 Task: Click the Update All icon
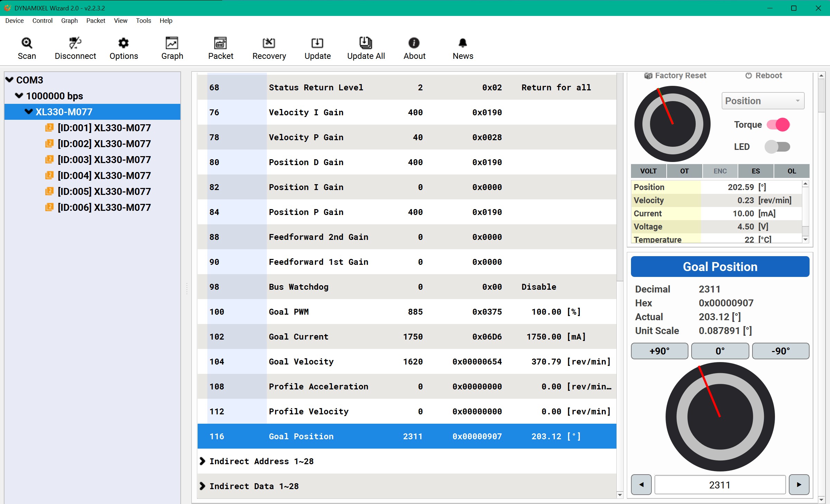click(366, 43)
